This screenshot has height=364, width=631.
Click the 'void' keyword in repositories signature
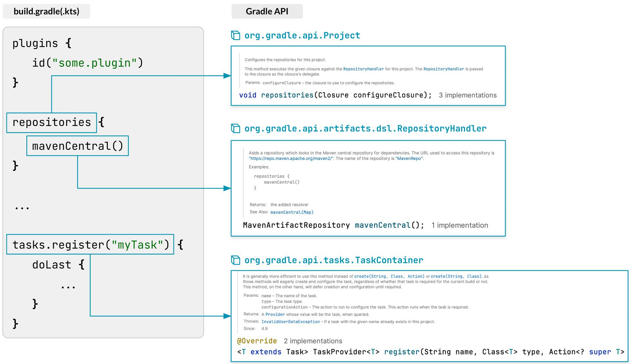pyautogui.click(x=247, y=95)
